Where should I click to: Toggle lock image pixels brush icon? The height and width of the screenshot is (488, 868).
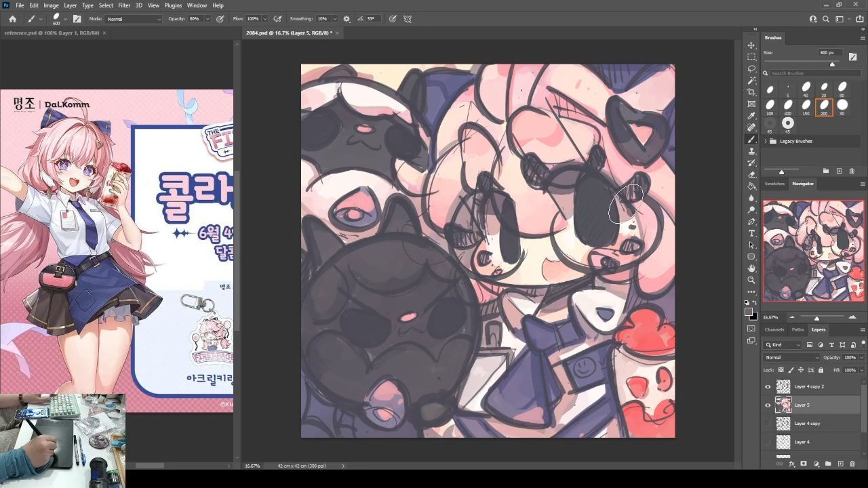[791, 370]
